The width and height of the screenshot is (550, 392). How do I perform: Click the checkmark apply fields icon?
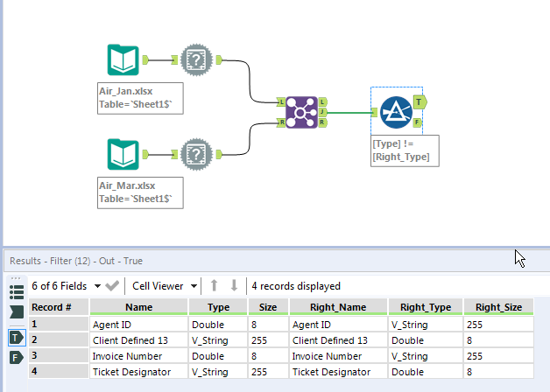112,286
